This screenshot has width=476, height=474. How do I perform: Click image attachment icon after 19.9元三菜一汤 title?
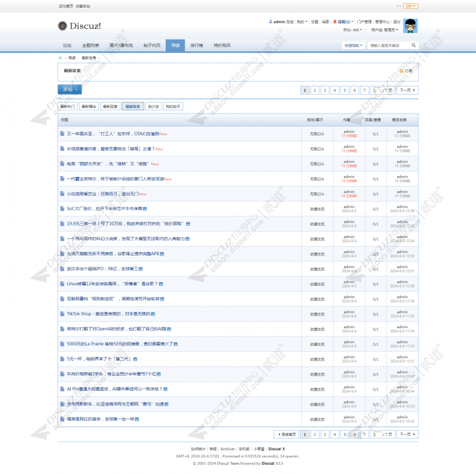coord(188,224)
